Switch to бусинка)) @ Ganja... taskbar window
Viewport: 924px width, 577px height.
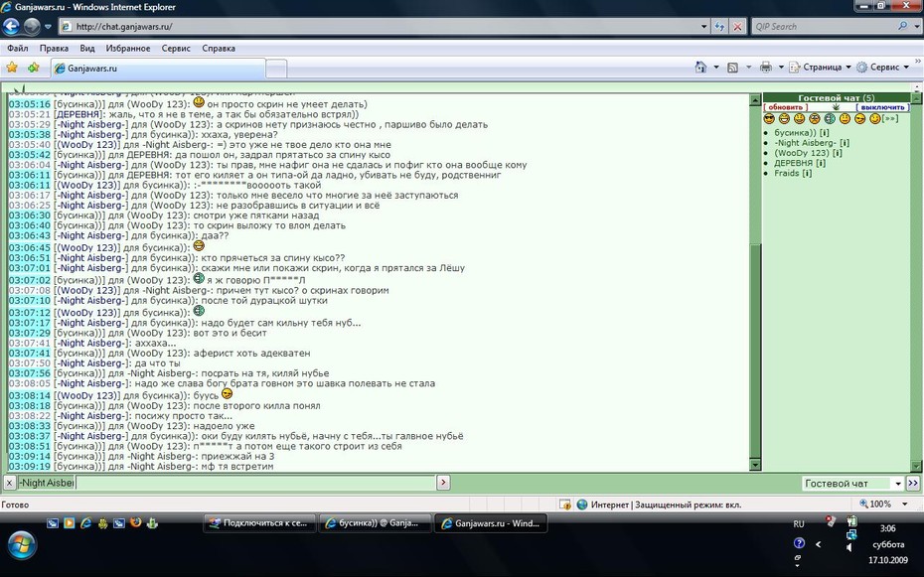coord(376,522)
